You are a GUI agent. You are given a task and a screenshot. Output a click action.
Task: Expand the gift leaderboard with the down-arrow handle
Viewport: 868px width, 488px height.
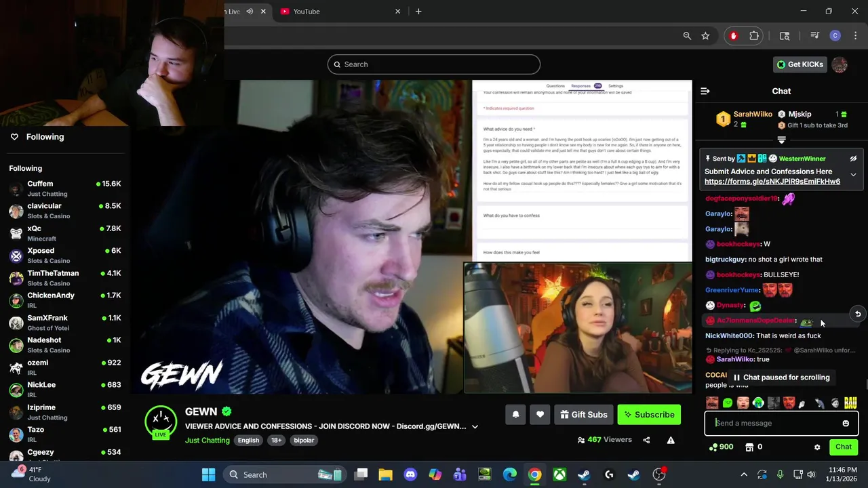(781, 140)
